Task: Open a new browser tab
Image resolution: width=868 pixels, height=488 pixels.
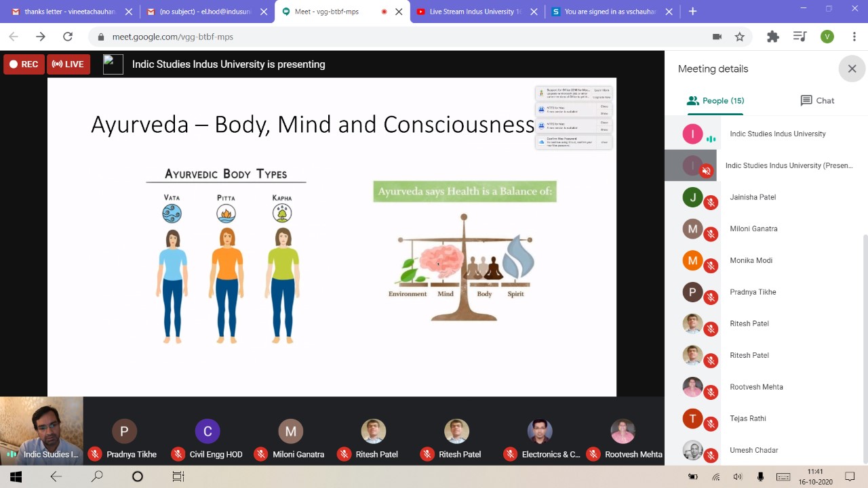Action: coord(692,12)
